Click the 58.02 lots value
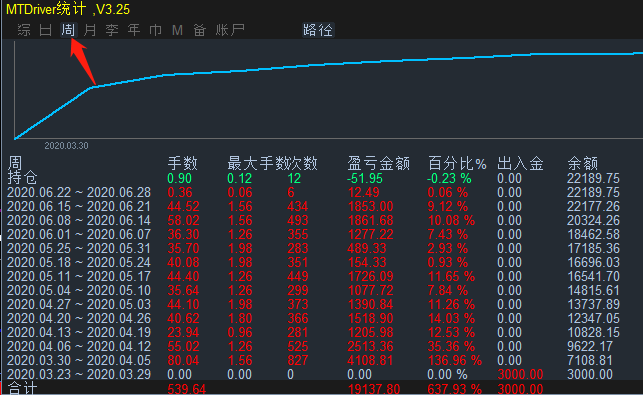Image resolution: width=643 pixels, height=395 pixels. 183,220
